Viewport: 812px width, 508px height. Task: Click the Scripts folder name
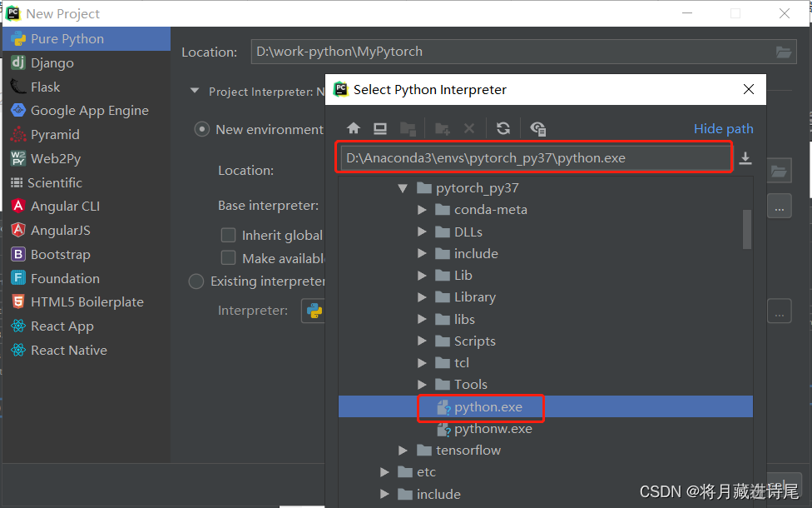tap(475, 341)
